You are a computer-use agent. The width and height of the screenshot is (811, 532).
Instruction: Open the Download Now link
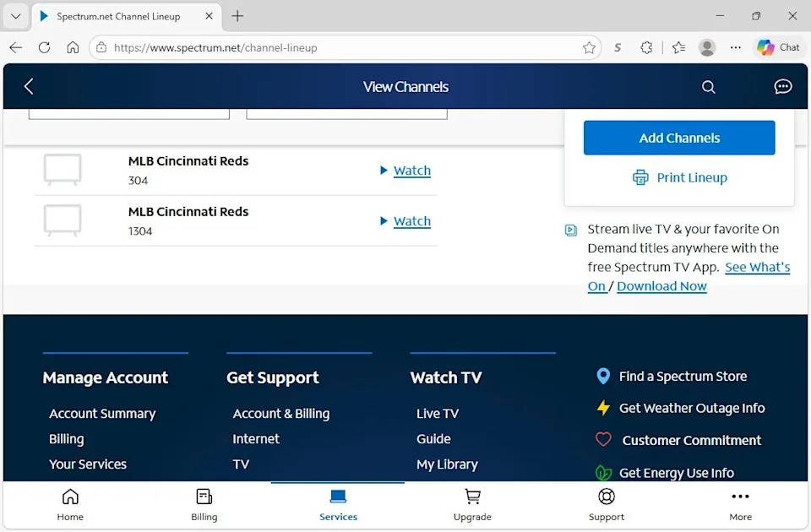pyautogui.click(x=661, y=286)
